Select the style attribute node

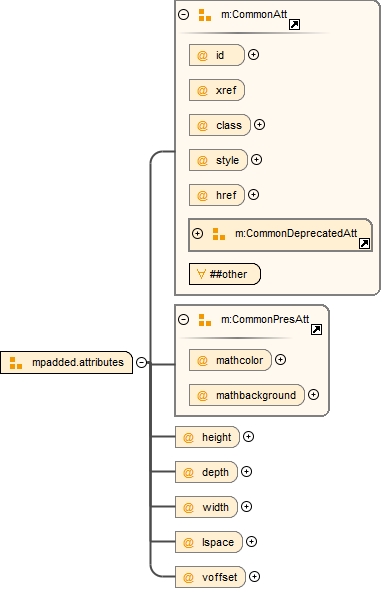point(218,160)
